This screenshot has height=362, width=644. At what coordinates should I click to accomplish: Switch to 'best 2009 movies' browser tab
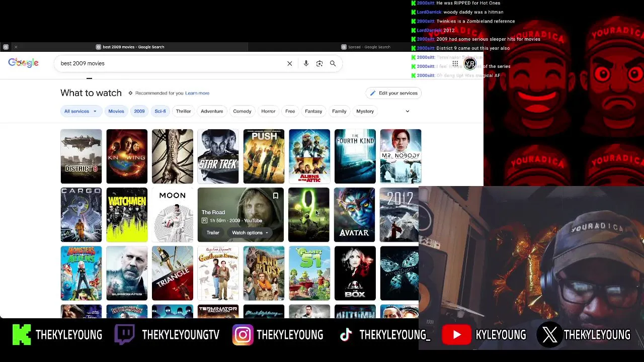(130, 47)
